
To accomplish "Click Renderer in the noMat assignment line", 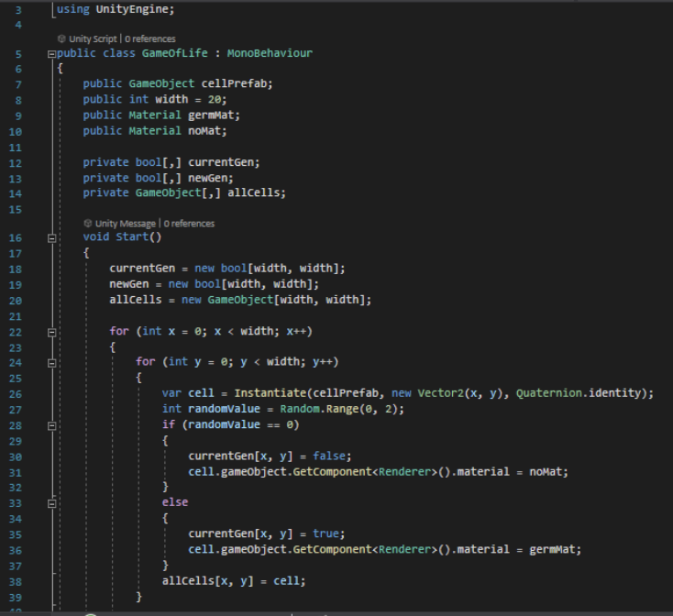I will point(404,472).
